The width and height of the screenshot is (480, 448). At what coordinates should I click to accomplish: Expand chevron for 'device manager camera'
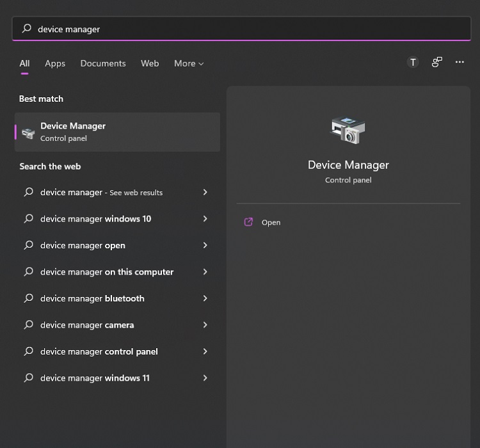point(205,325)
